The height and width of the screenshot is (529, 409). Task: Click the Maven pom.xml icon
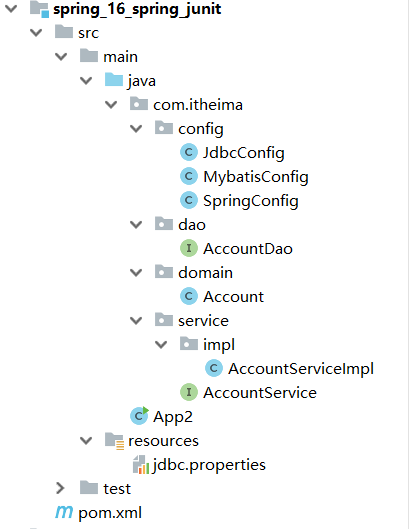click(64, 512)
